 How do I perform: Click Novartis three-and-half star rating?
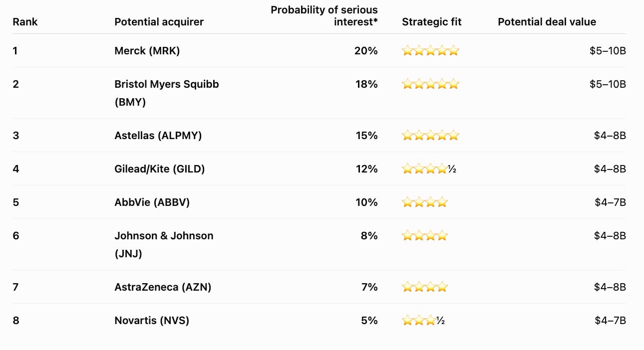pos(423,321)
